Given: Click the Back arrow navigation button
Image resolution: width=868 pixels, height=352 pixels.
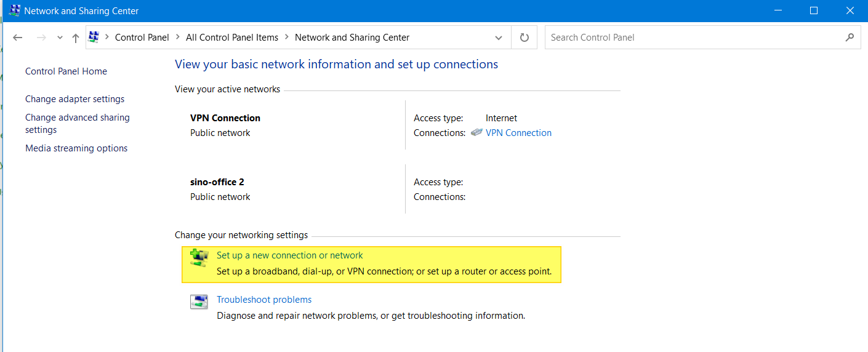Looking at the screenshot, I should (18, 38).
